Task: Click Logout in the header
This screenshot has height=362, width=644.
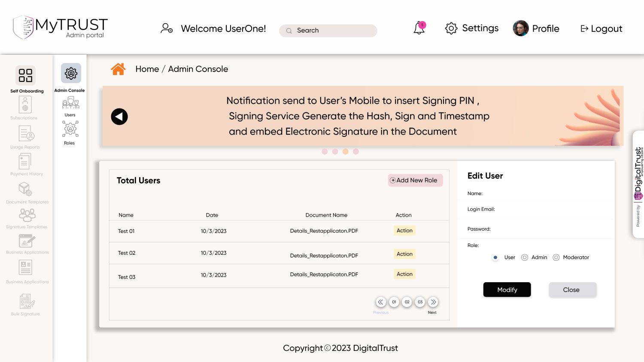Action: [601, 29]
